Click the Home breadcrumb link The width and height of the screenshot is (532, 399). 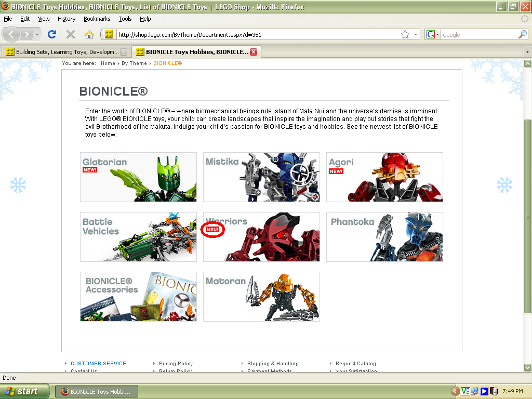tap(108, 63)
